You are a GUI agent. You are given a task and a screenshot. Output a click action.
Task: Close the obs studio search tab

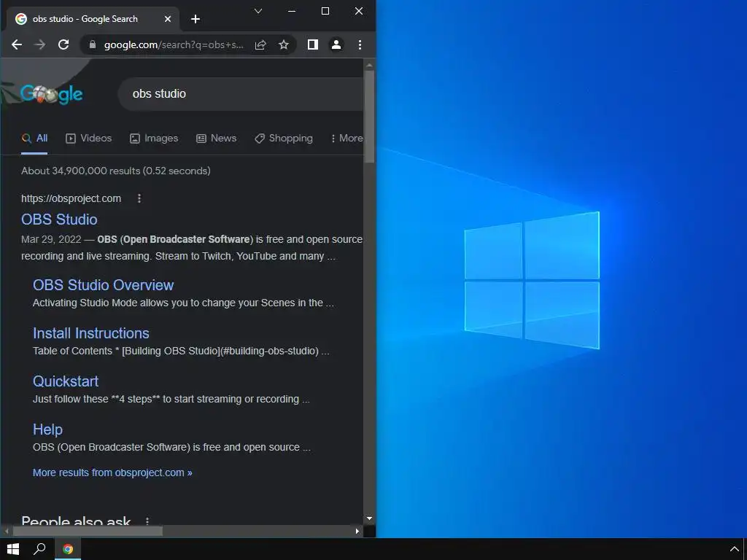tap(168, 19)
